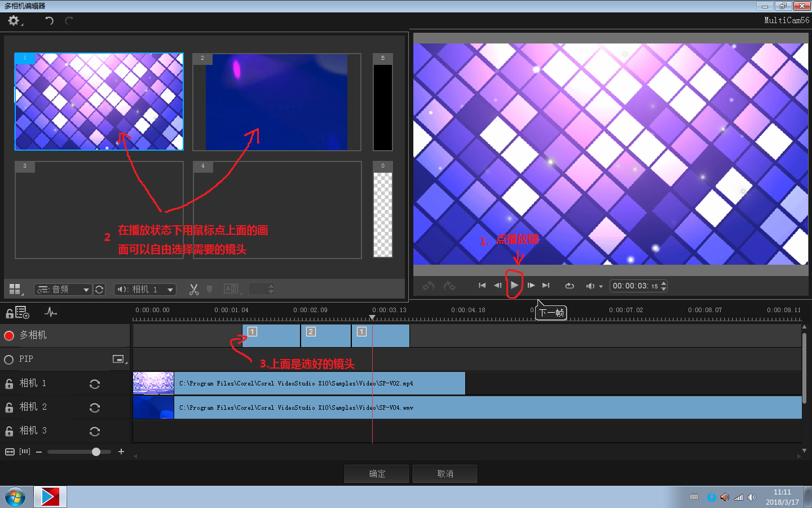Screen dimensions: 812x508
Task: Expand the preview volume dropdown arrow
Action: pos(601,286)
